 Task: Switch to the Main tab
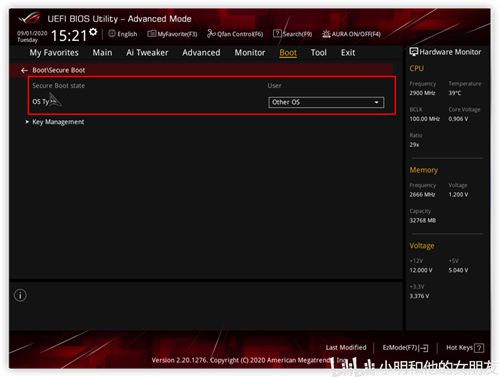click(x=102, y=53)
